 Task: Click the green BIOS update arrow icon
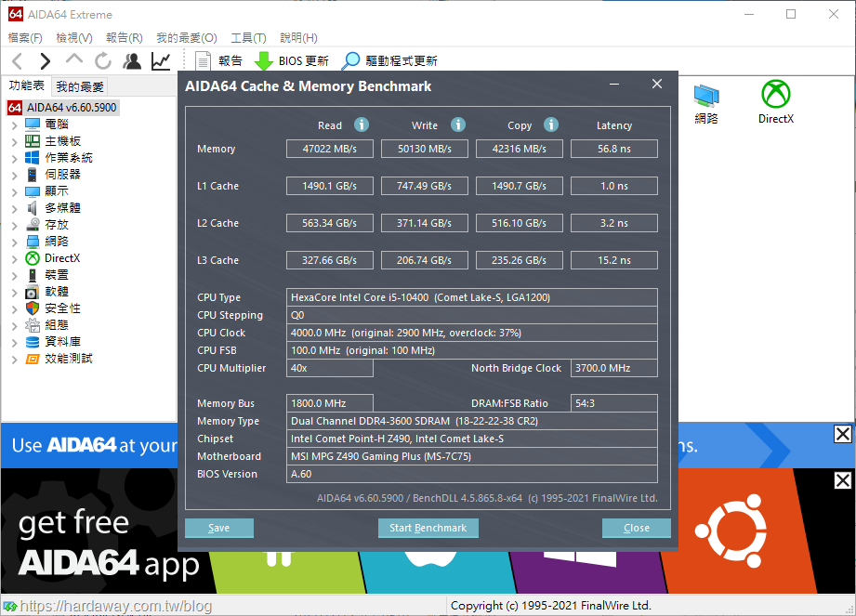click(x=264, y=61)
